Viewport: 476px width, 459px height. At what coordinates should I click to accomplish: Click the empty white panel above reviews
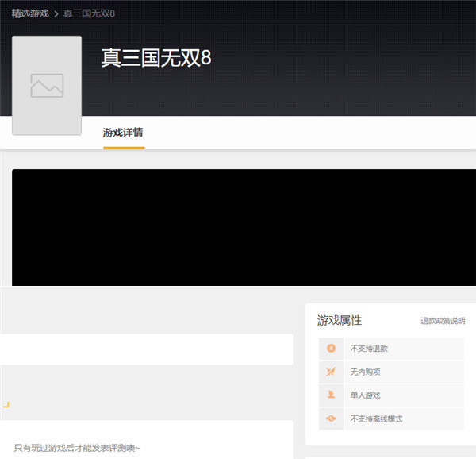click(x=146, y=349)
